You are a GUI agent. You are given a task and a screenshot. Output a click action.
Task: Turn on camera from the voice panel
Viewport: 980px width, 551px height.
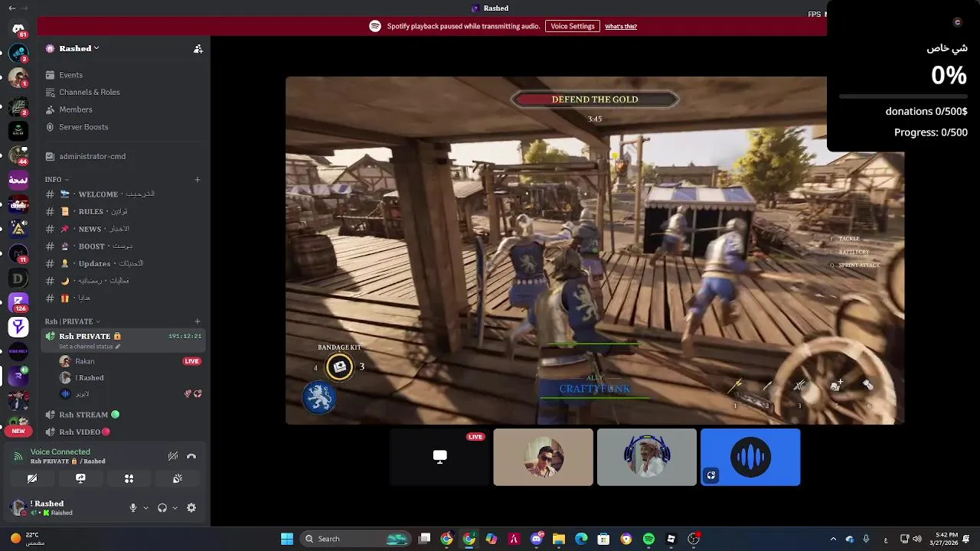(x=32, y=478)
